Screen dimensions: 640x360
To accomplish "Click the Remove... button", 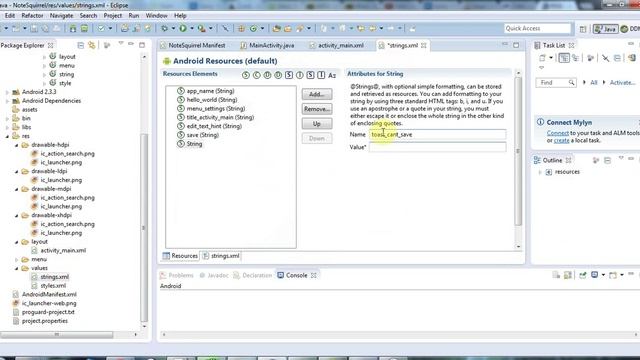I will pyautogui.click(x=317, y=109).
